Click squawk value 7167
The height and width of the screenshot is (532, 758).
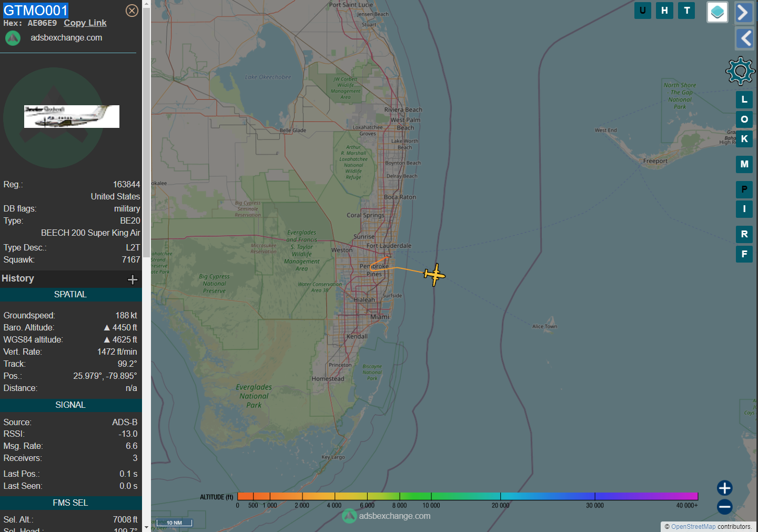click(131, 260)
